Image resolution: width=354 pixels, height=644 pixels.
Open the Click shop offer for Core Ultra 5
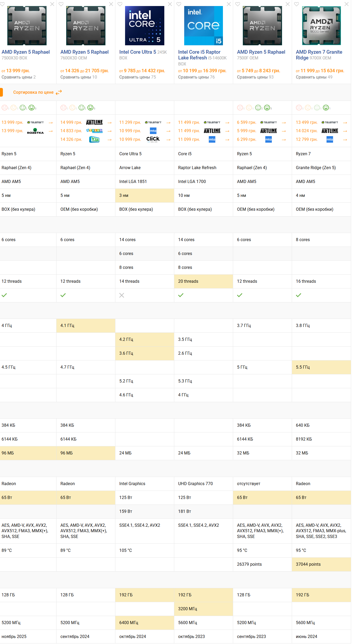pyautogui.click(x=153, y=139)
